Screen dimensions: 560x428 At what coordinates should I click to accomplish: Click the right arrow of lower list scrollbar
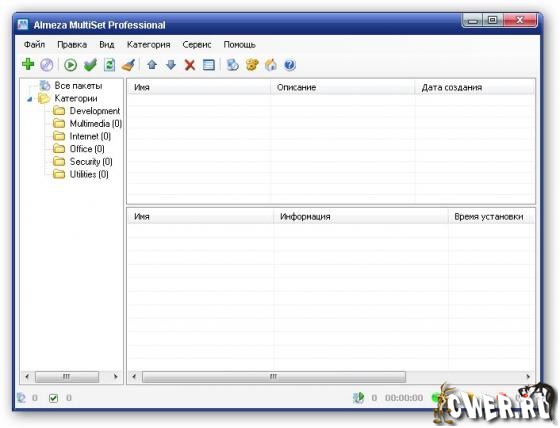coord(528,377)
